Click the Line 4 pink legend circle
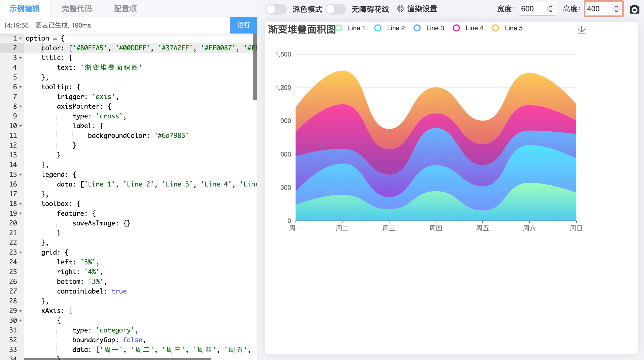Screen dimensions: 644x360 pos(456,28)
